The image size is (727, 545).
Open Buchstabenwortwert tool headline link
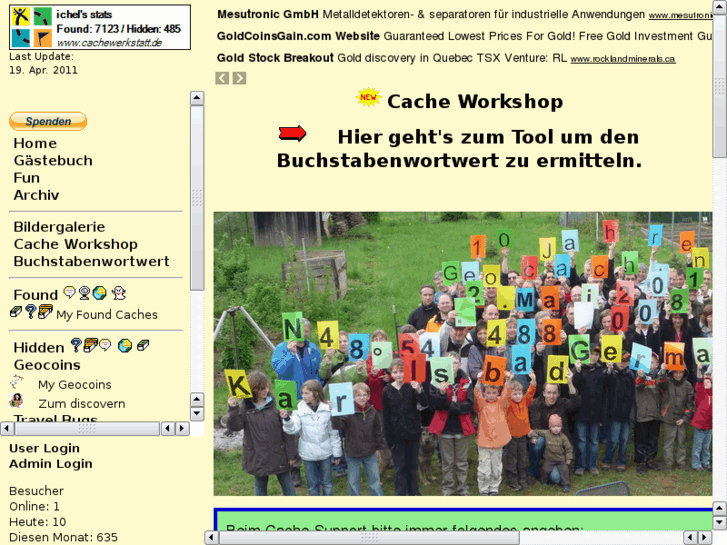coord(459,148)
